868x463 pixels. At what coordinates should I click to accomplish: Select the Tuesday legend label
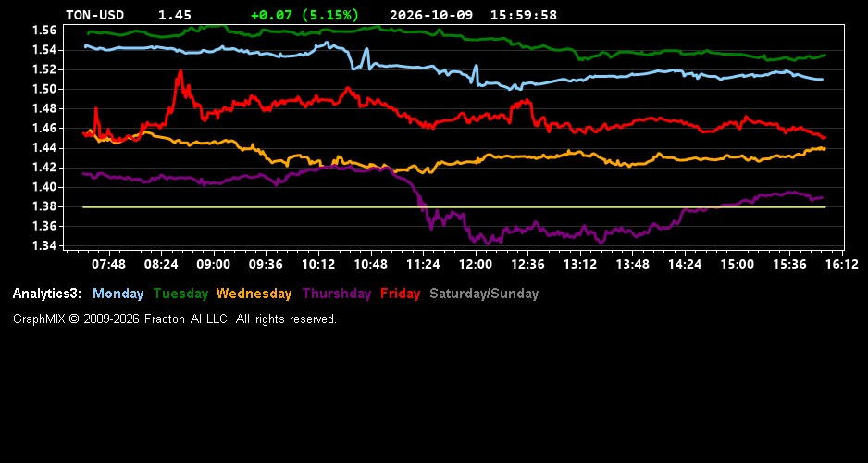[180, 294]
